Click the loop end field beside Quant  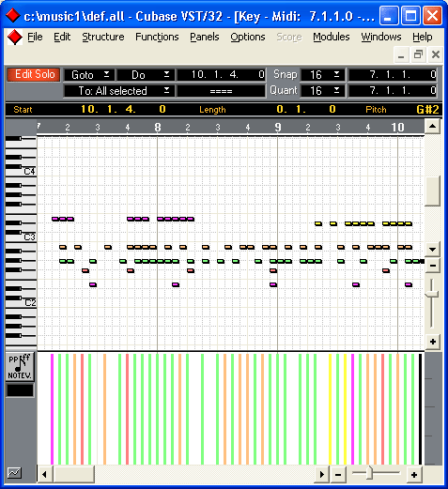tap(393, 91)
